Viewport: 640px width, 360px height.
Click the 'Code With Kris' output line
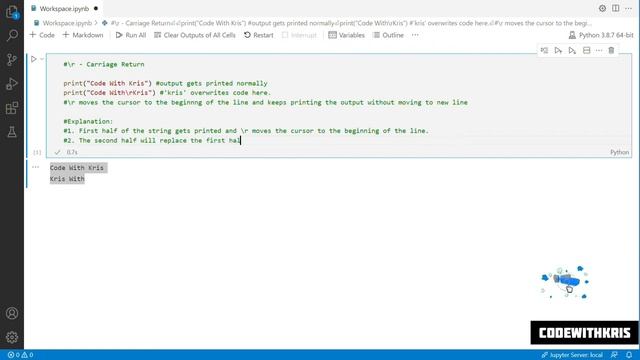tap(77, 168)
